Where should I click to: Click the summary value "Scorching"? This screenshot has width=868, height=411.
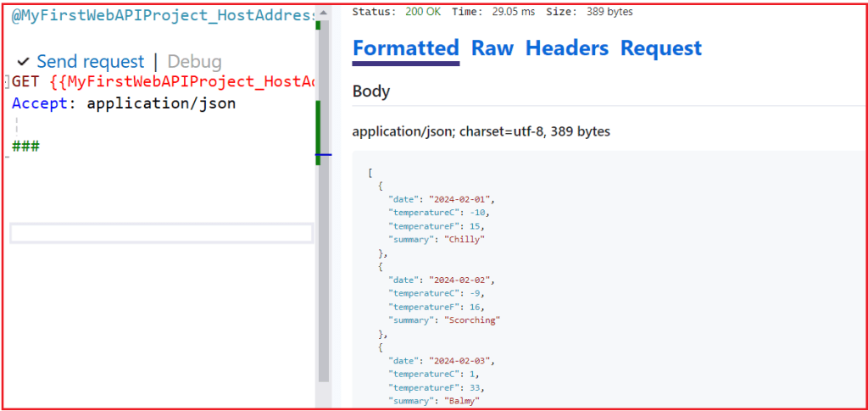tap(472, 320)
